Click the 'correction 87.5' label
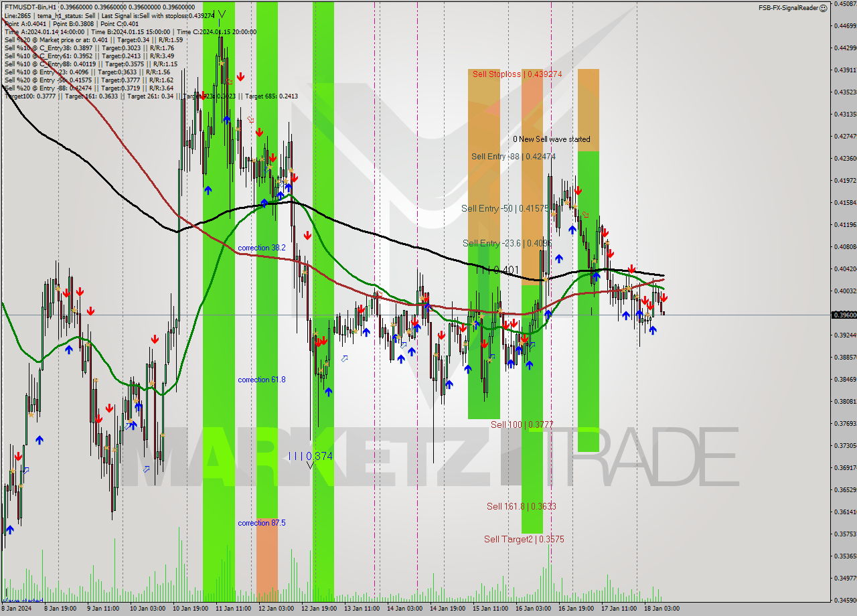Image resolution: width=857 pixels, height=616 pixels. pos(262,523)
